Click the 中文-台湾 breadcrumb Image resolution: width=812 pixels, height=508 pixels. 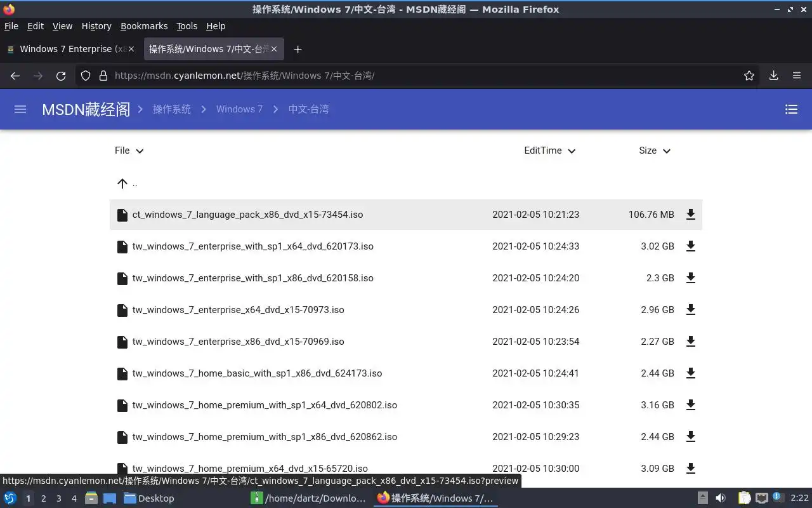308,109
